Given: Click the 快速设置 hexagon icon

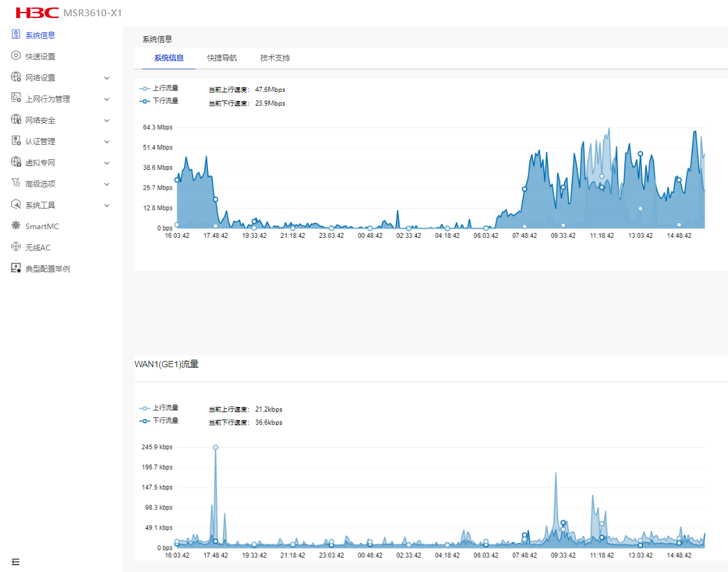Looking at the screenshot, I should click(x=16, y=56).
